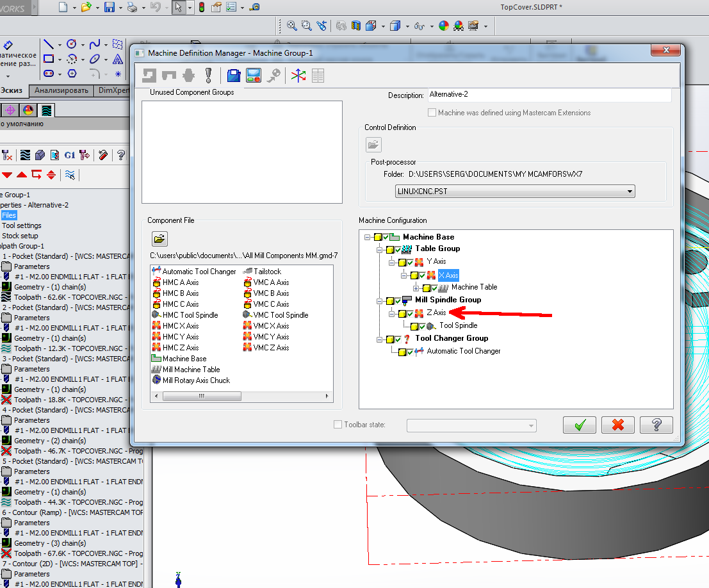Viewport: 709px width, 588px height.
Task: Switch to the Эскиз tab
Action: (12, 90)
